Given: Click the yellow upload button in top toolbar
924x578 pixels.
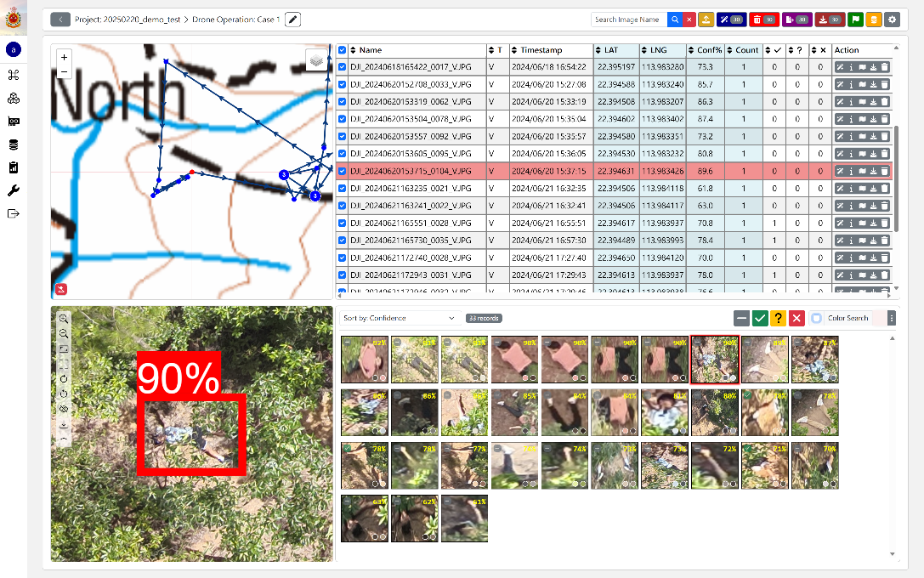Looking at the screenshot, I should click(x=706, y=20).
